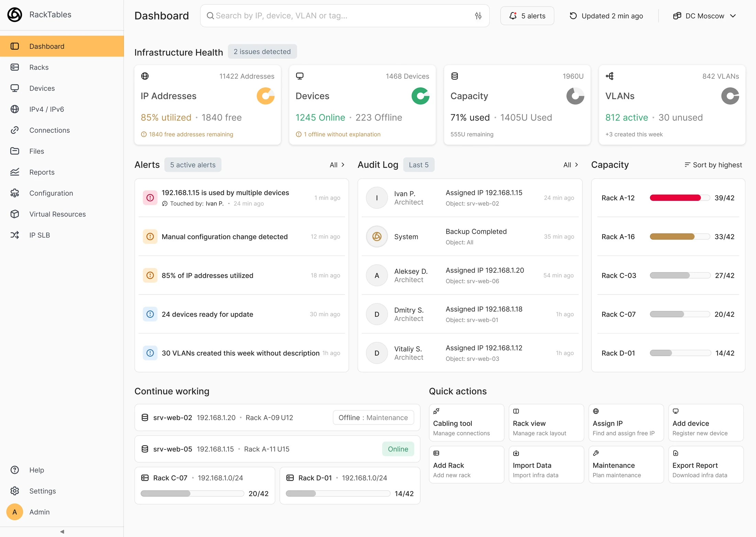Click the Online status badge for srv-web-05
This screenshot has width=756, height=537.
398,449
